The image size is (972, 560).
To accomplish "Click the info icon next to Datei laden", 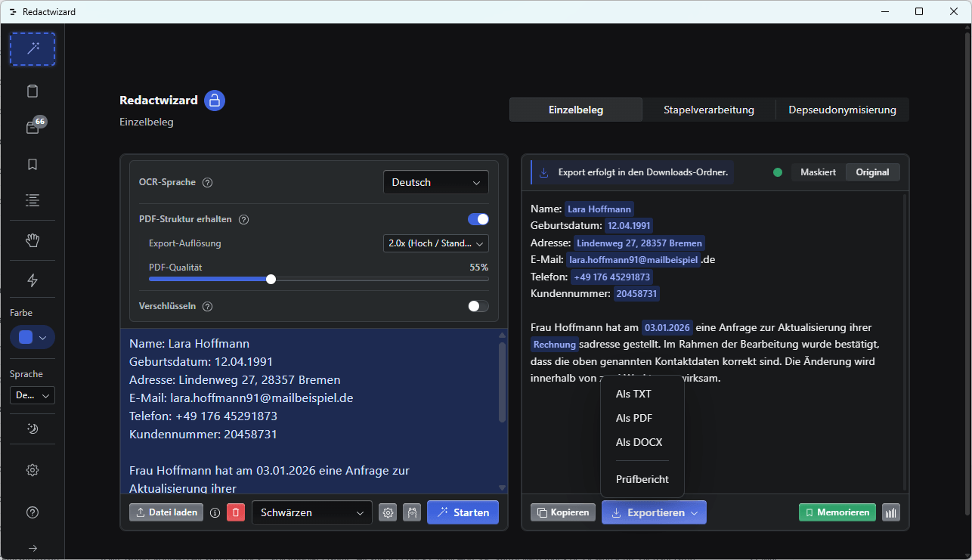I will (215, 512).
